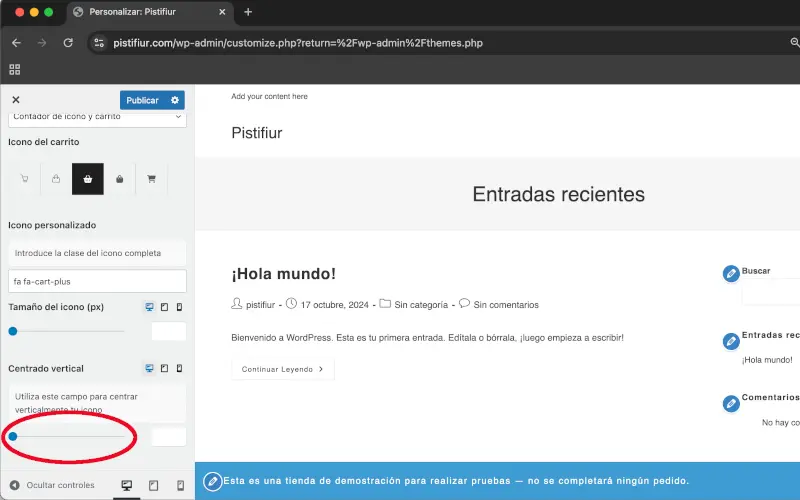Open the Sin comentarios link

[506, 305]
